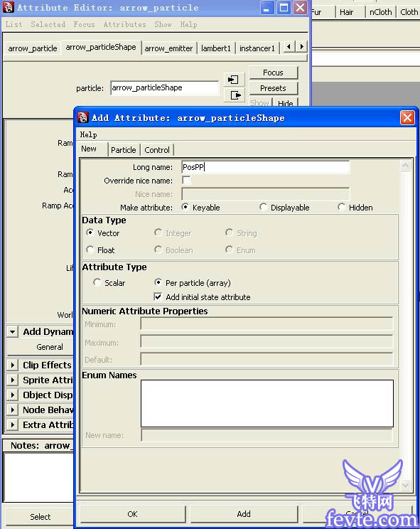Click the Focus button
This screenshot has height=529, width=420.
pyautogui.click(x=273, y=73)
